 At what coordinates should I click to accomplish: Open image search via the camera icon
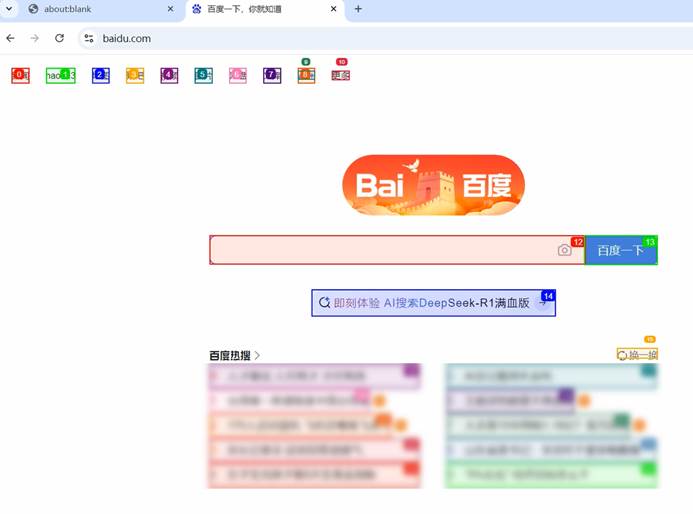(x=564, y=250)
